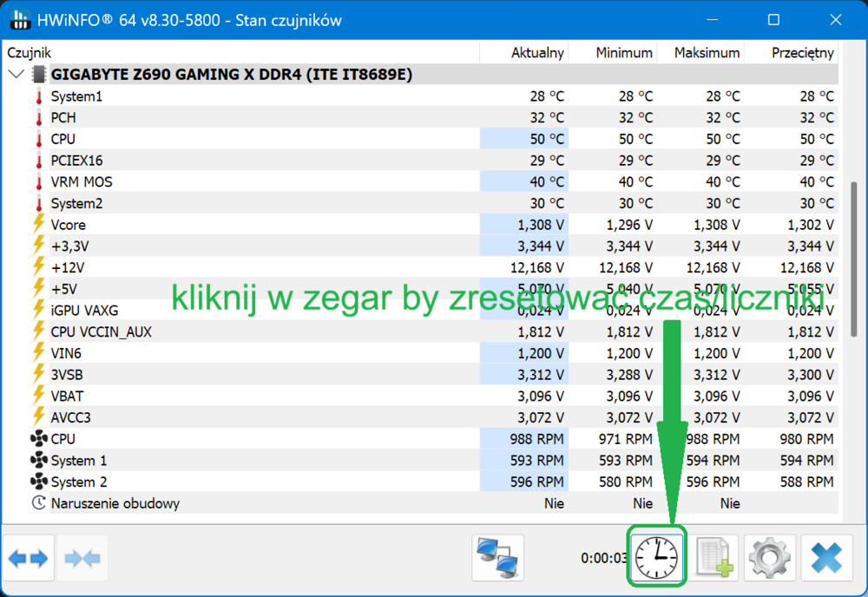
Task: Click the logging sheet icon with green plus
Action: click(x=714, y=557)
